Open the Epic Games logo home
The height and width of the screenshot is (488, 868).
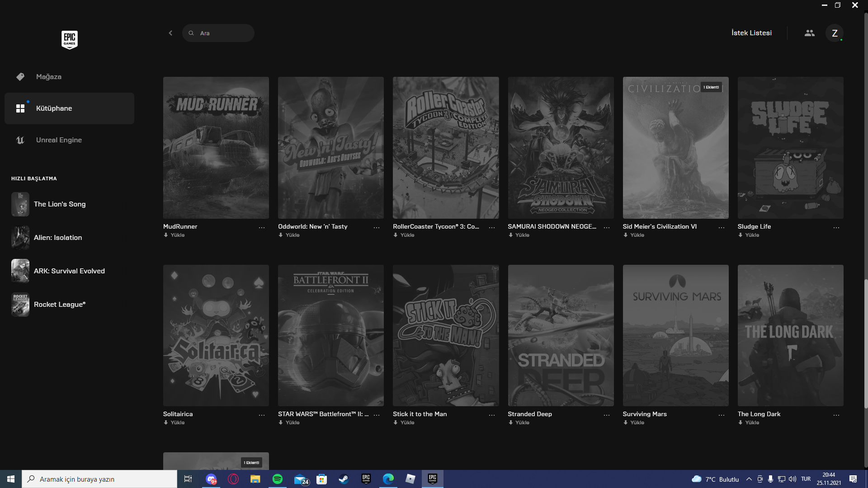tap(69, 40)
